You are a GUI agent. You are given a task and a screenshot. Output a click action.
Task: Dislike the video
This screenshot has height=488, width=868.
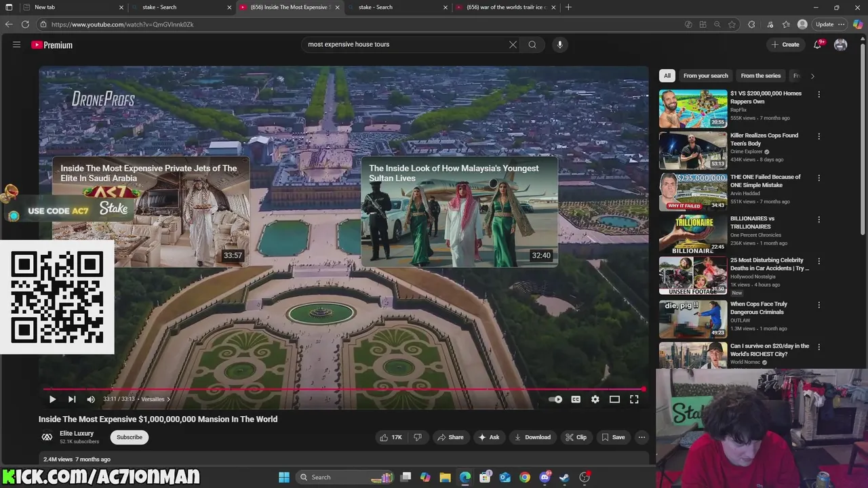pos(418,437)
